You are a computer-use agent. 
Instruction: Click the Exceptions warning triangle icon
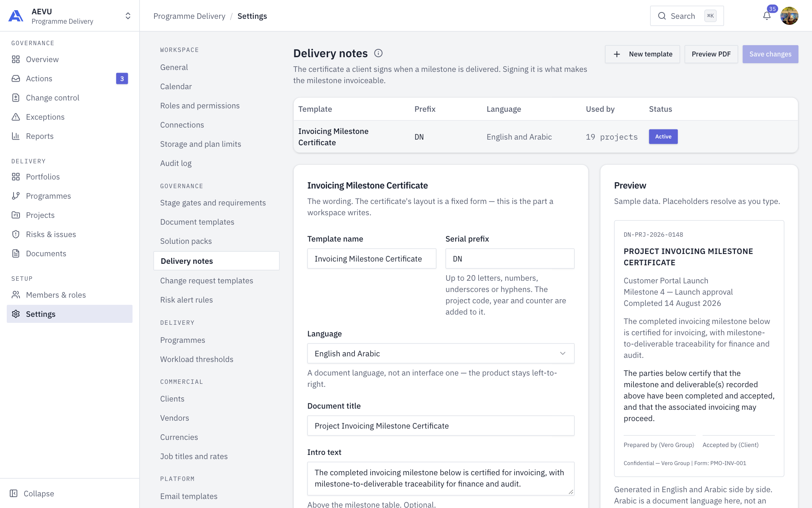pos(16,117)
